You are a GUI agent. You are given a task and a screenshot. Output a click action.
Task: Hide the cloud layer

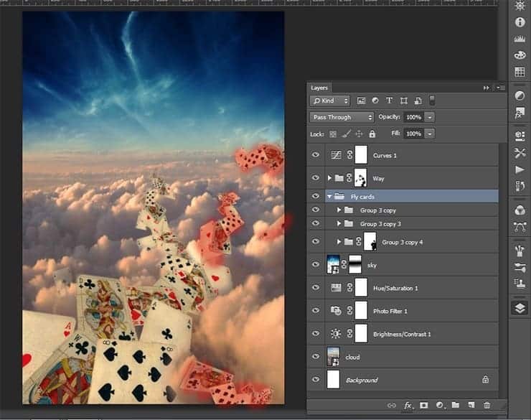[x=316, y=357]
